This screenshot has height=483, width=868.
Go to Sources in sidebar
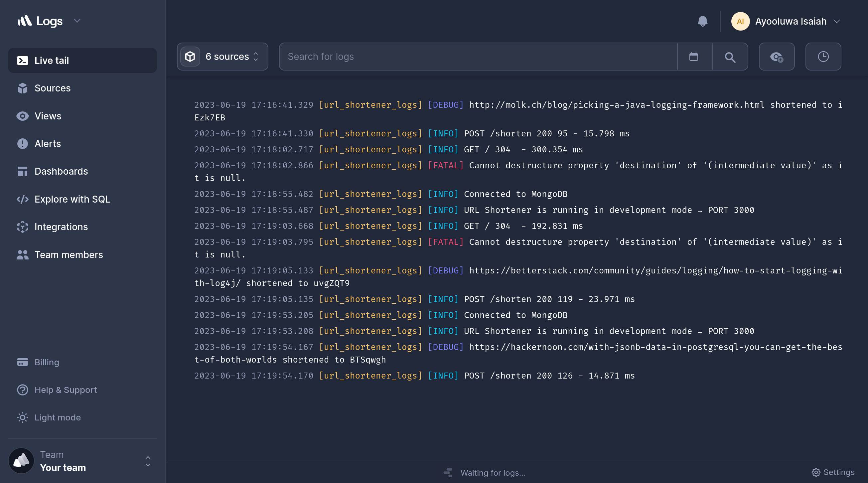53,88
